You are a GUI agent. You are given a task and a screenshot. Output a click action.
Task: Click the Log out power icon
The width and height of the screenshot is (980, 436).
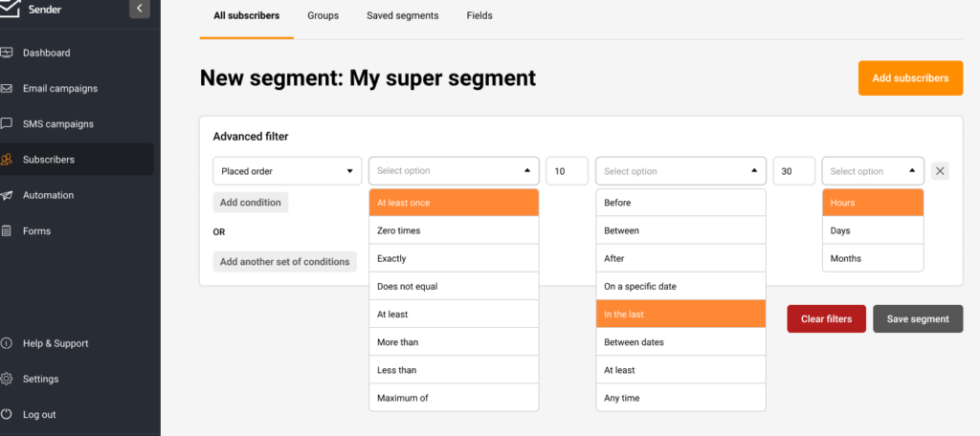(6, 414)
